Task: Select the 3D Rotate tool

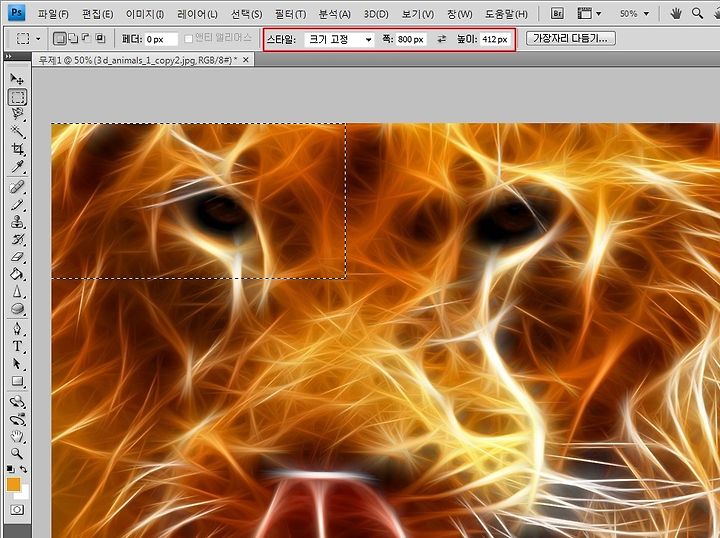Action: click(x=17, y=402)
